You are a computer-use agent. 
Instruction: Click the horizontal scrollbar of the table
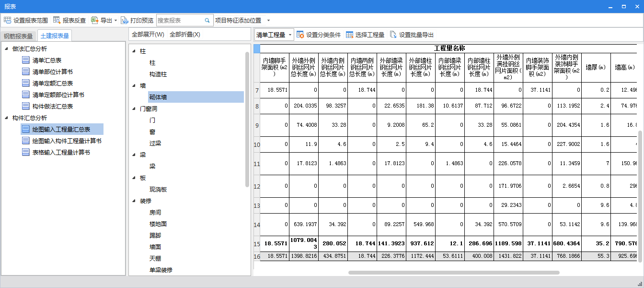coord(454,273)
